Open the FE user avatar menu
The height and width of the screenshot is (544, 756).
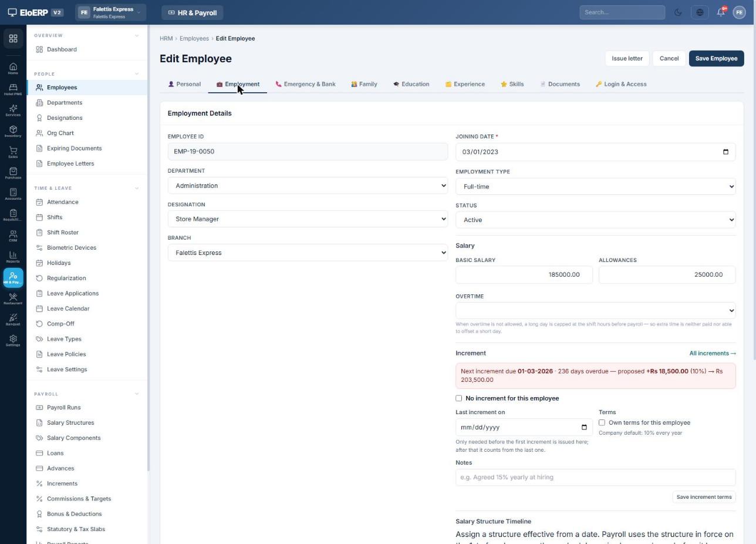pos(739,12)
